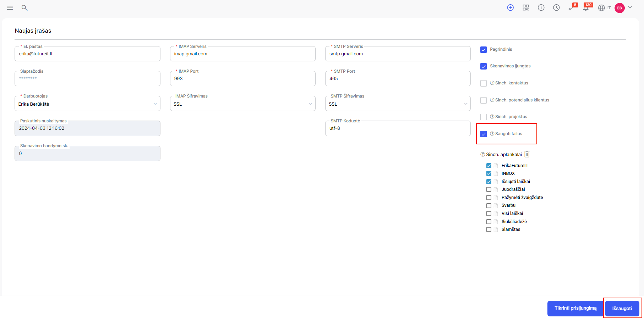
Task: Select the "INBOX" folder name
Action: (x=508, y=173)
